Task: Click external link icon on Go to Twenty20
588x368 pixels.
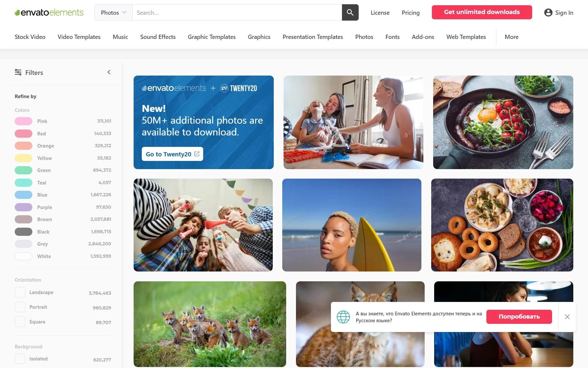Action: 197,154
